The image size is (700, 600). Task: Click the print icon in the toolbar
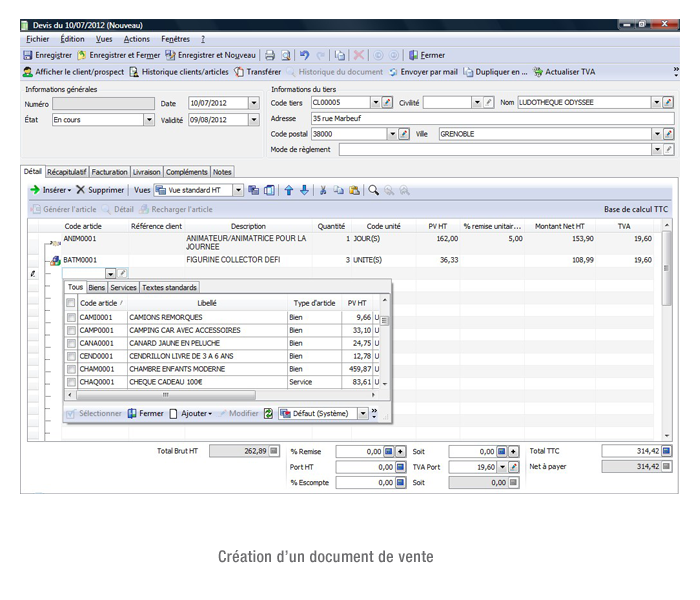pos(270,56)
